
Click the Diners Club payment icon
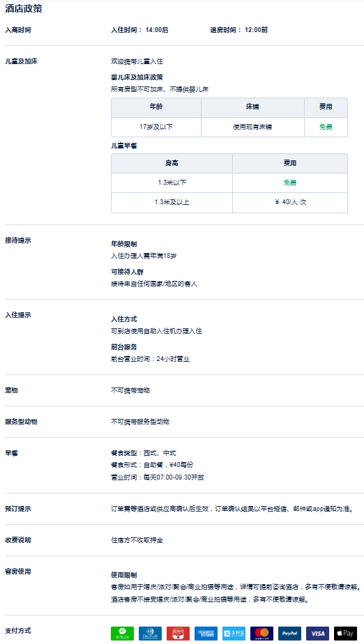click(x=151, y=634)
